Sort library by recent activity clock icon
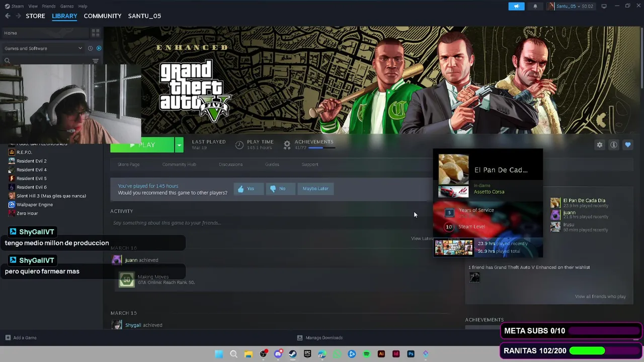This screenshot has width=644, height=362. point(91,48)
